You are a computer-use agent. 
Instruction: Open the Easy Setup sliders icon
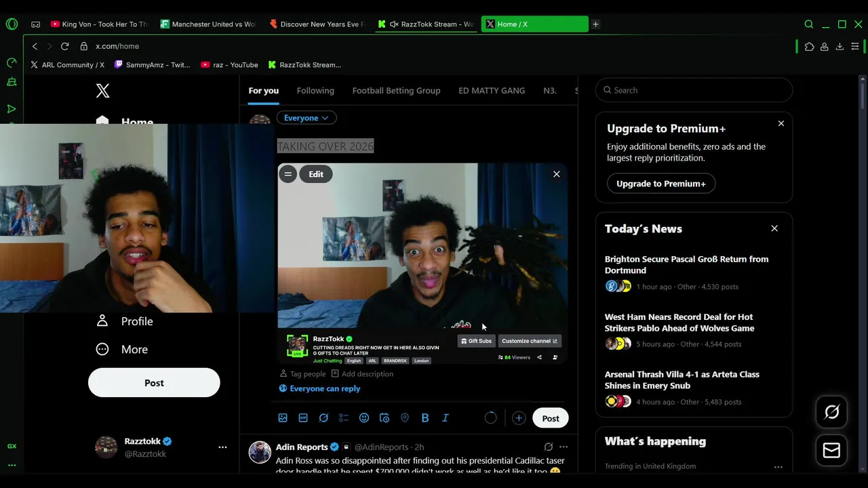(x=855, y=46)
